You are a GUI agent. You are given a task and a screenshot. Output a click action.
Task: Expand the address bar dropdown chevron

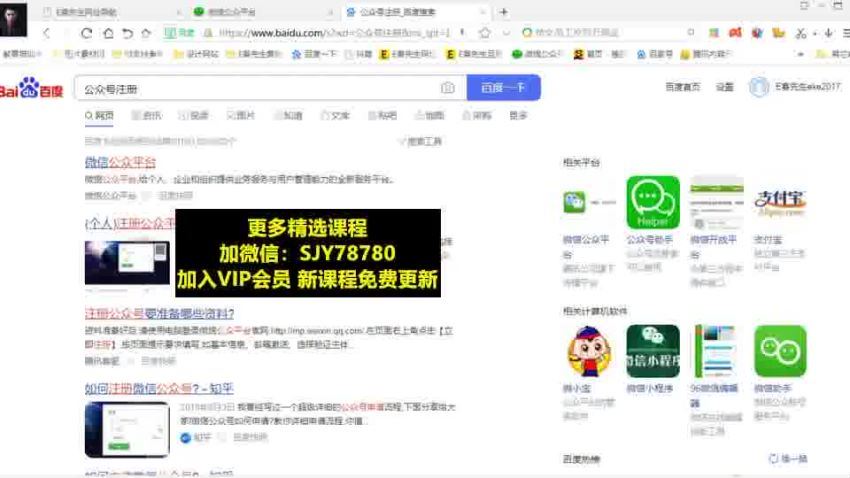506,33
